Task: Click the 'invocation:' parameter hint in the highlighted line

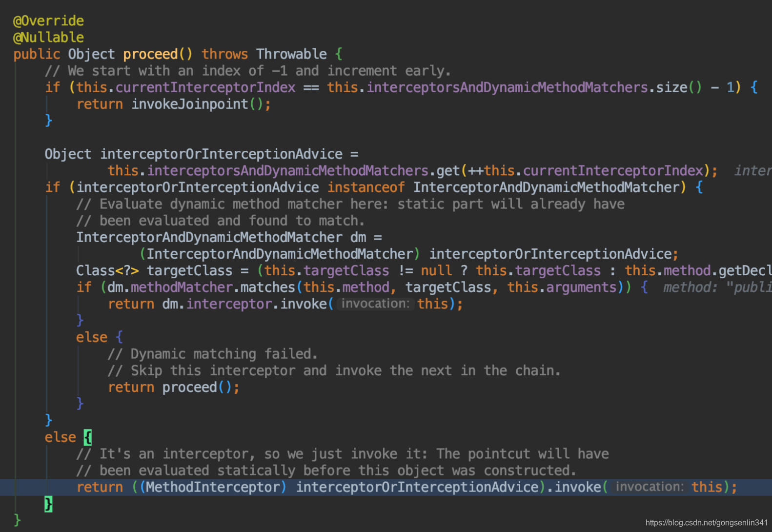Action: click(650, 487)
